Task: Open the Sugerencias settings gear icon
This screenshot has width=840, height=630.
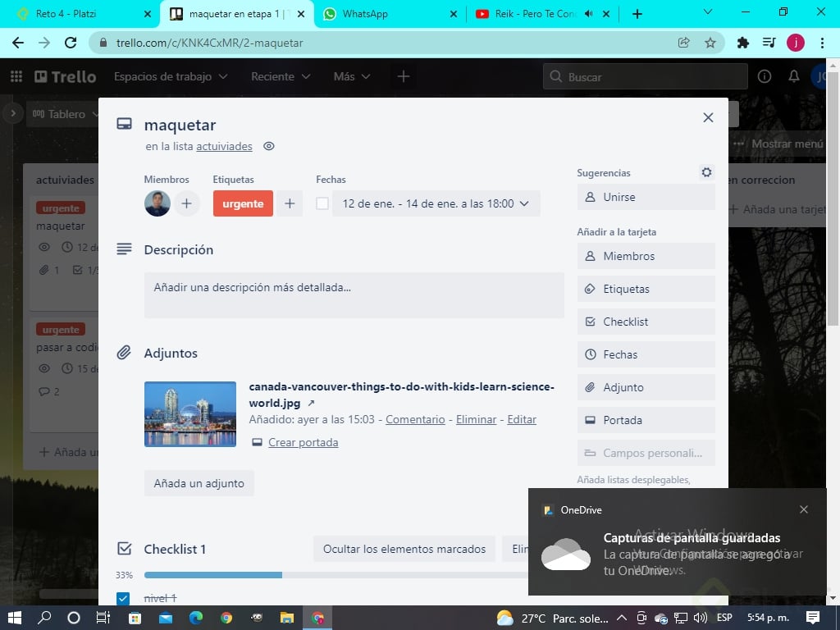Action: click(x=706, y=172)
